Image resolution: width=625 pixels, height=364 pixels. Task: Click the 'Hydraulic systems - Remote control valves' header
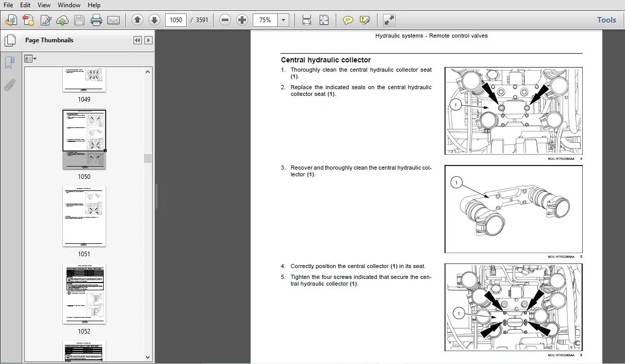[432, 36]
